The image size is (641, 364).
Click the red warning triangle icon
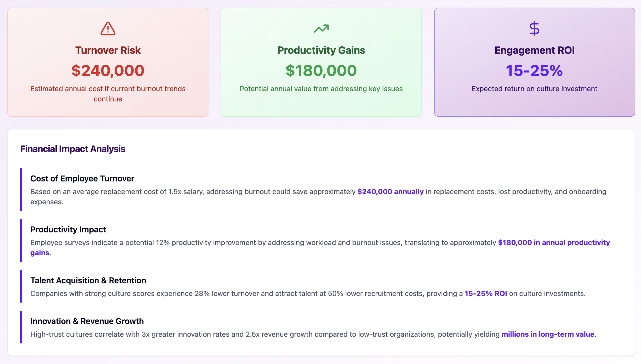pos(108,28)
